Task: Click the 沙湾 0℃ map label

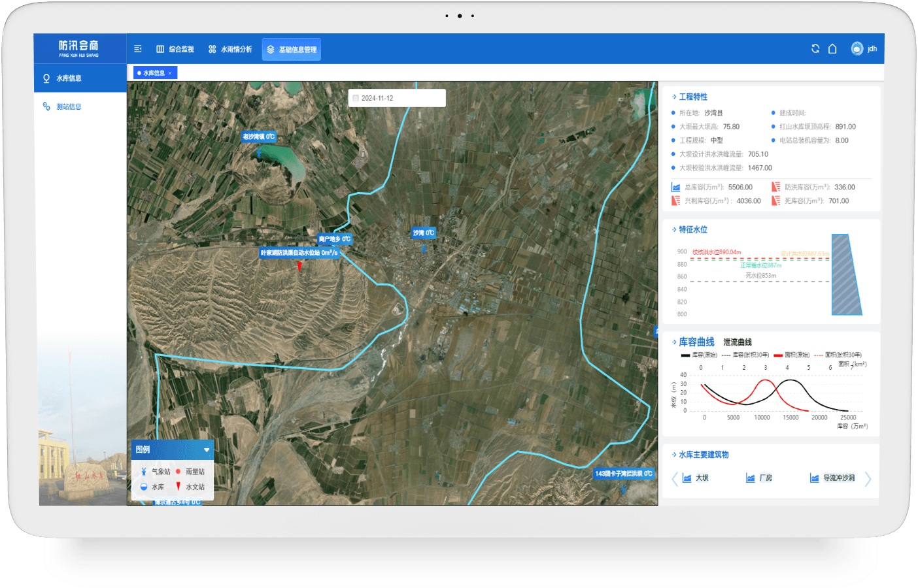Action: click(x=424, y=233)
